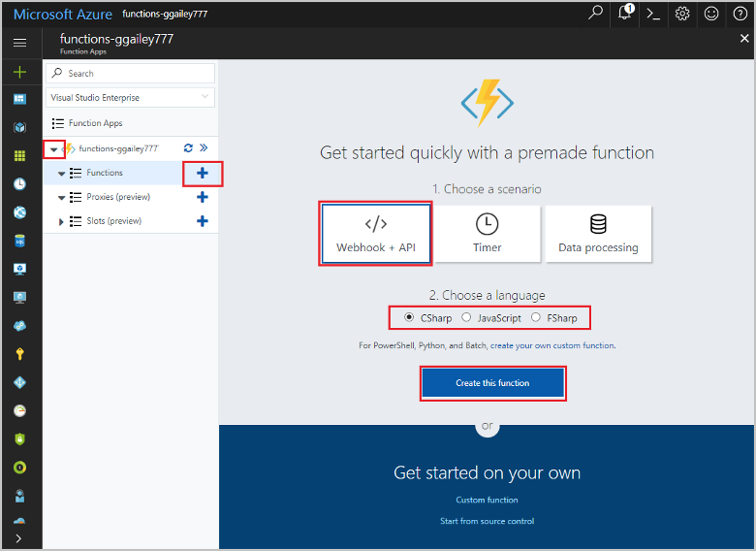Choose the Webhook + API scenario

(376, 234)
